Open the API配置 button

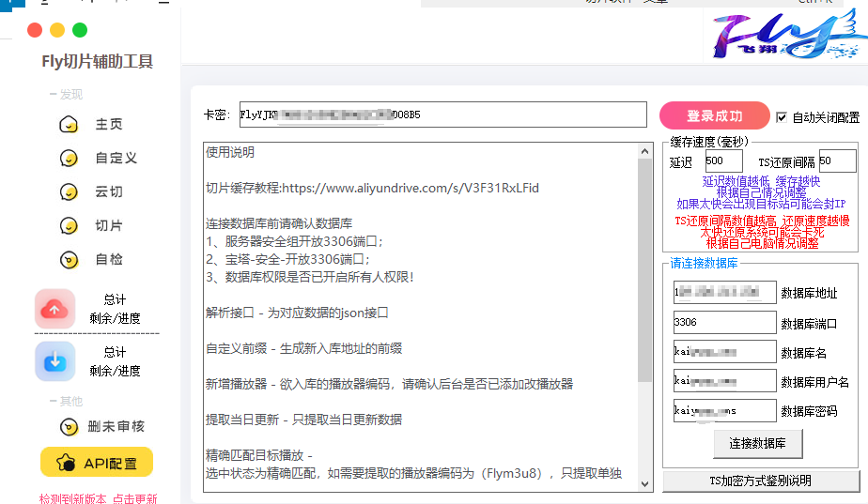[97, 462]
